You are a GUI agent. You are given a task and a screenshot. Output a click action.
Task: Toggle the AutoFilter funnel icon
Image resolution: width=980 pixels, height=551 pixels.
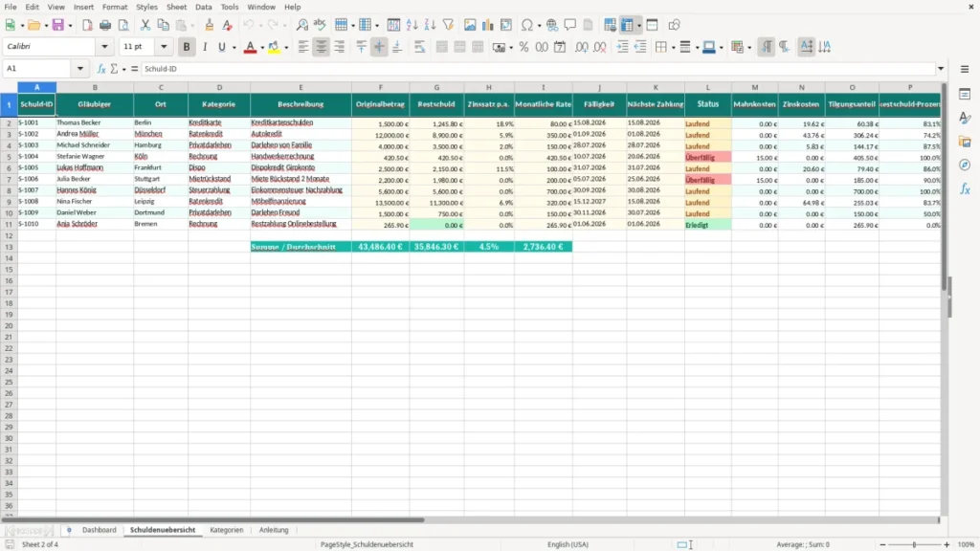pos(448,25)
